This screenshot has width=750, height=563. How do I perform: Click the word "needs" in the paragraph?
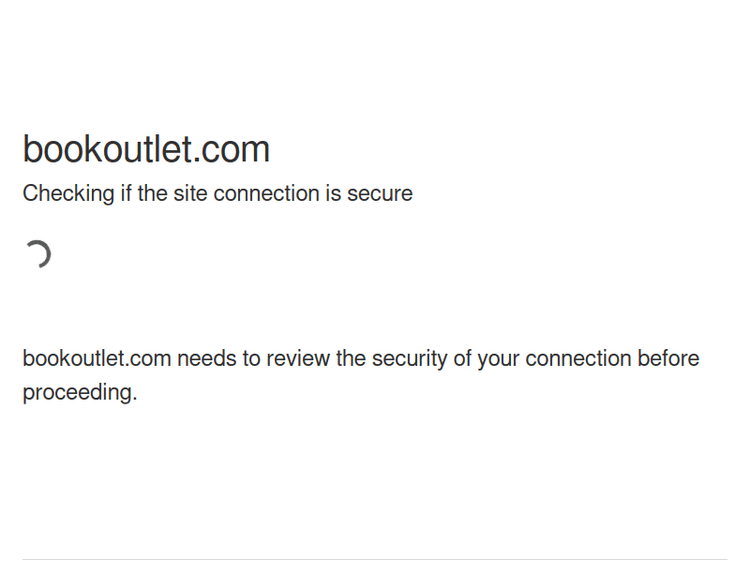click(x=206, y=359)
